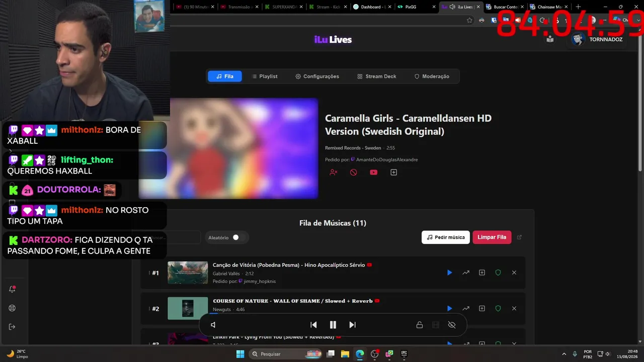This screenshot has width=644, height=362.
Task: Open the weather widget showing 26°C
Action: (x=18, y=354)
